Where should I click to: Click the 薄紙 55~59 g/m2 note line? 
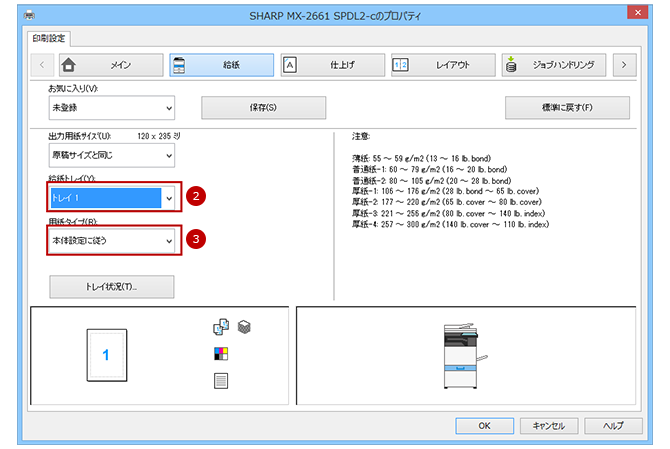421,158
